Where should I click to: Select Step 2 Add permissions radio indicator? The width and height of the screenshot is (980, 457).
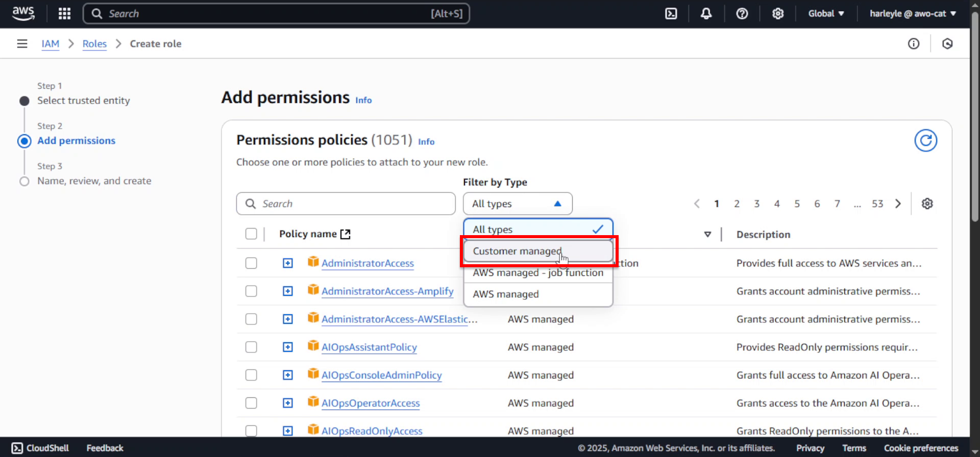(x=24, y=141)
